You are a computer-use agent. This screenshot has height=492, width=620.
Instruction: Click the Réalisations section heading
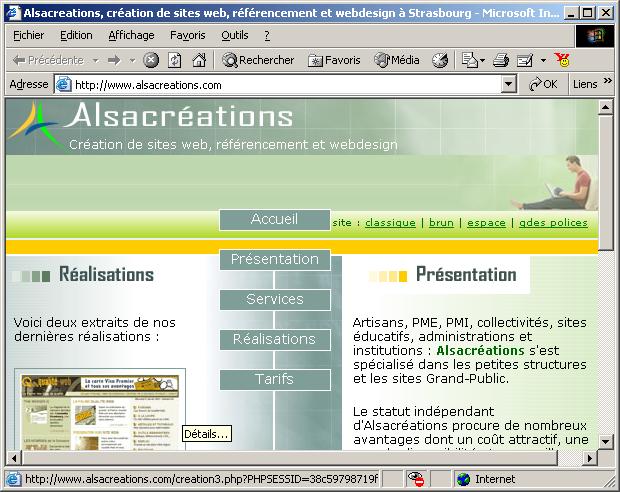point(106,274)
